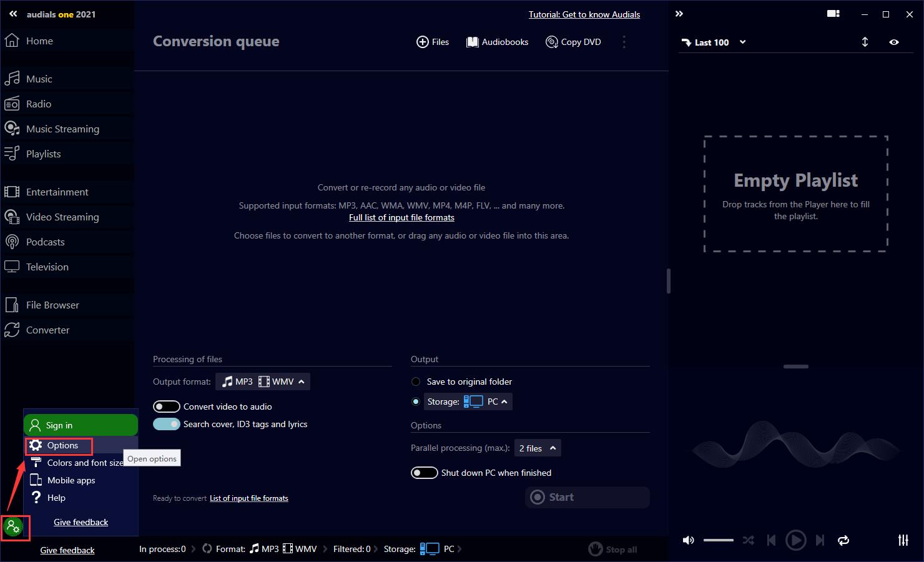Toggle Search cover, ID3 tags and lyrics
Viewport: 924px width, 562px height.
point(167,424)
